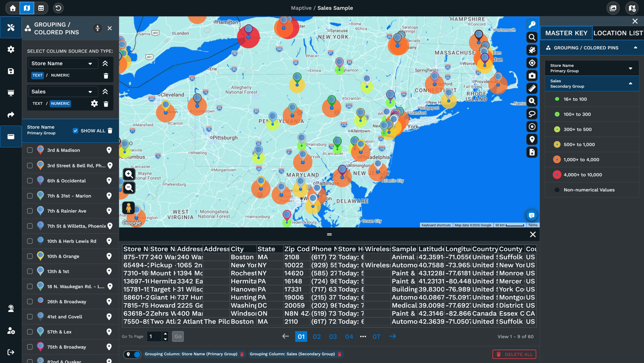Go to next page arrow
Image resolution: width=644 pixels, height=363 pixels.
[x=392, y=336]
